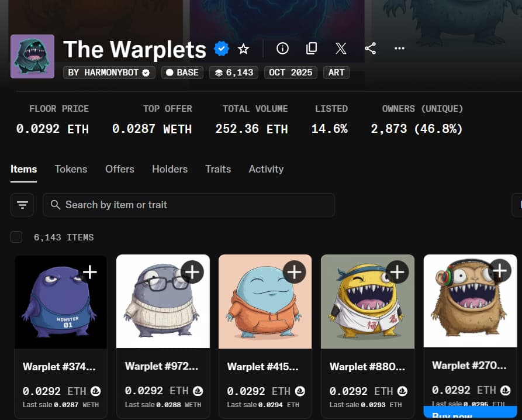Favorite the collection with star icon

click(243, 49)
